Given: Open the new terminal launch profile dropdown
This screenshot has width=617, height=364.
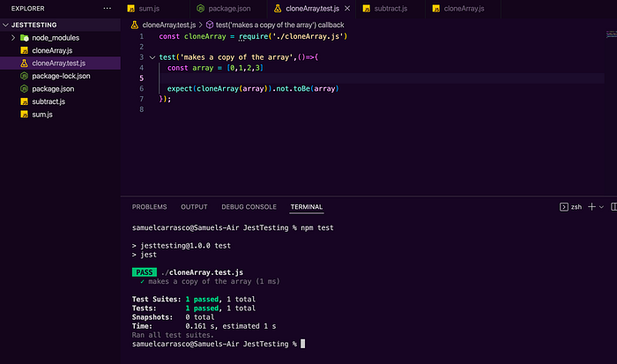Looking at the screenshot, I should 601,207.
